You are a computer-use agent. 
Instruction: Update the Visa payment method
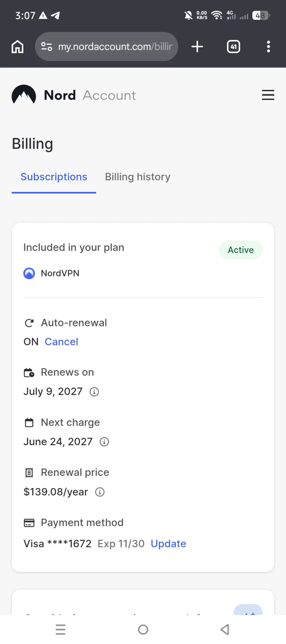coord(169,544)
